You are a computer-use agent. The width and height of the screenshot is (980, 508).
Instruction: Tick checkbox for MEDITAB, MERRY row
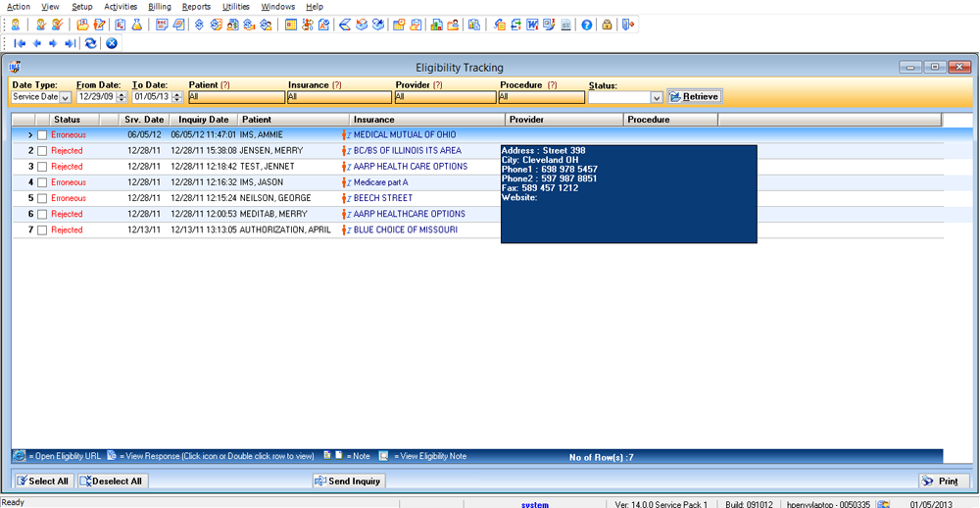[42, 214]
